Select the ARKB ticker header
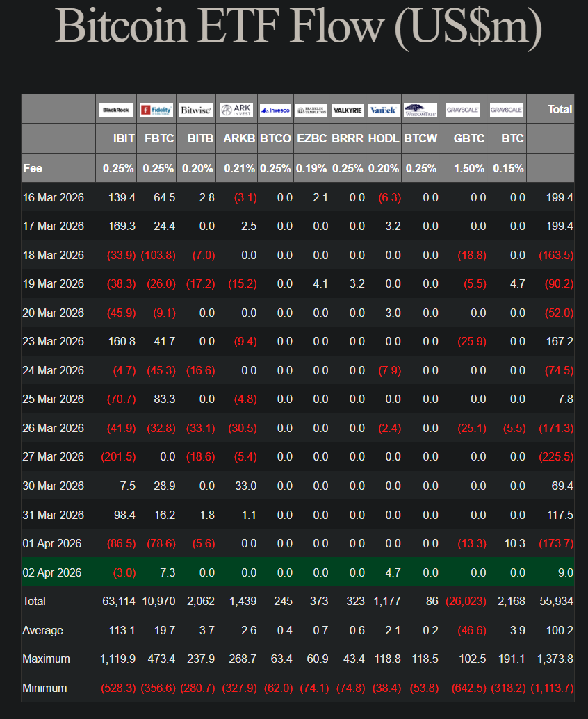Image resolution: width=588 pixels, height=719 pixels. [239, 138]
